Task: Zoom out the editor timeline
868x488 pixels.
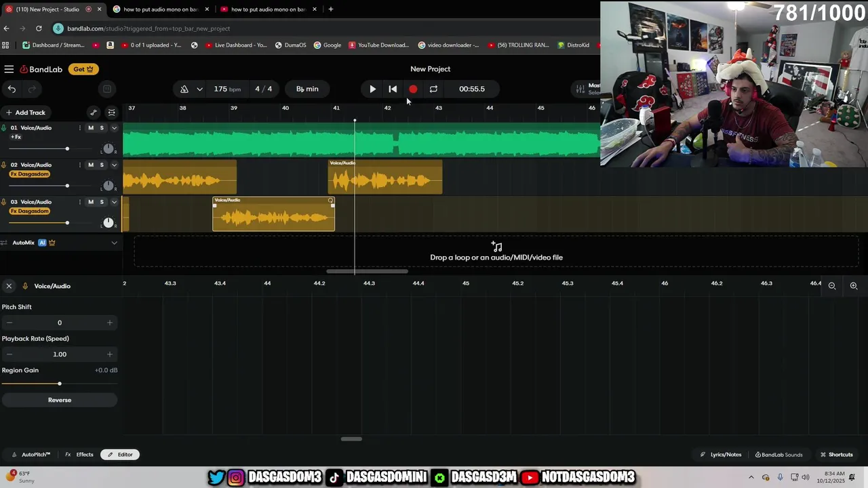Action: coord(832,286)
